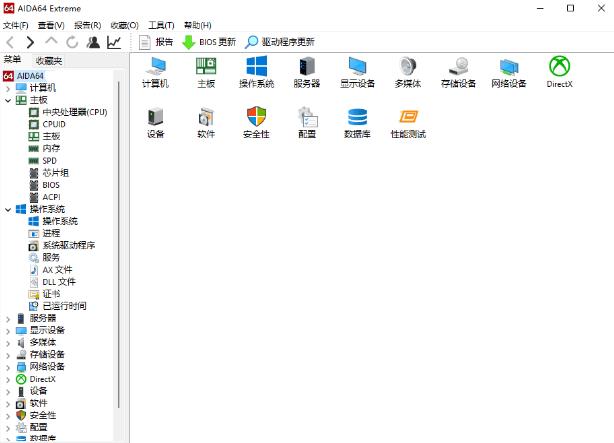614x443 pixels.
Task: Open the DirectX icon in main pane
Action: (x=560, y=72)
